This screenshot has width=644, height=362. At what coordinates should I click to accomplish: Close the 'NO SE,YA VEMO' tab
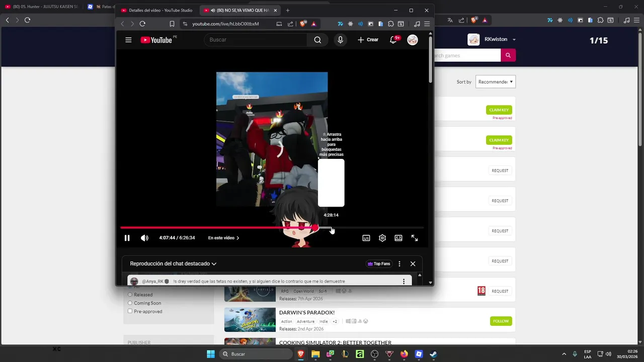click(x=275, y=10)
